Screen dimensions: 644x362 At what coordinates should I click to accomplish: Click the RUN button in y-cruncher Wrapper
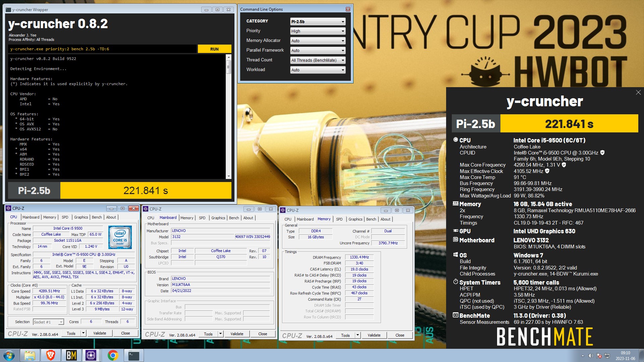[214, 49]
